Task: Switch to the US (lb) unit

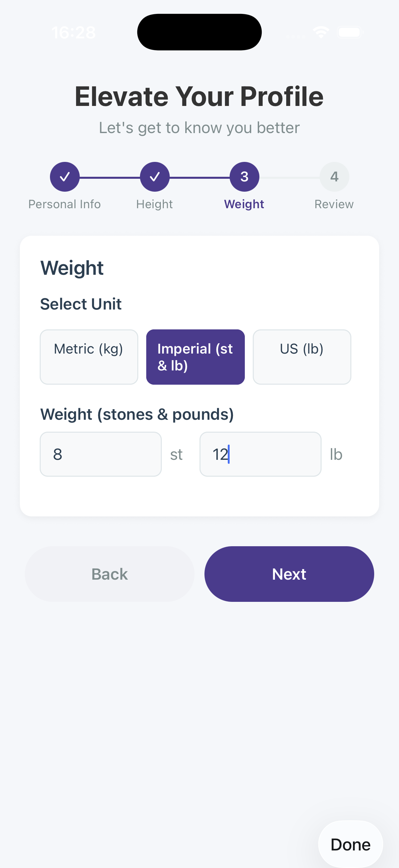Action: coord(302,356)
